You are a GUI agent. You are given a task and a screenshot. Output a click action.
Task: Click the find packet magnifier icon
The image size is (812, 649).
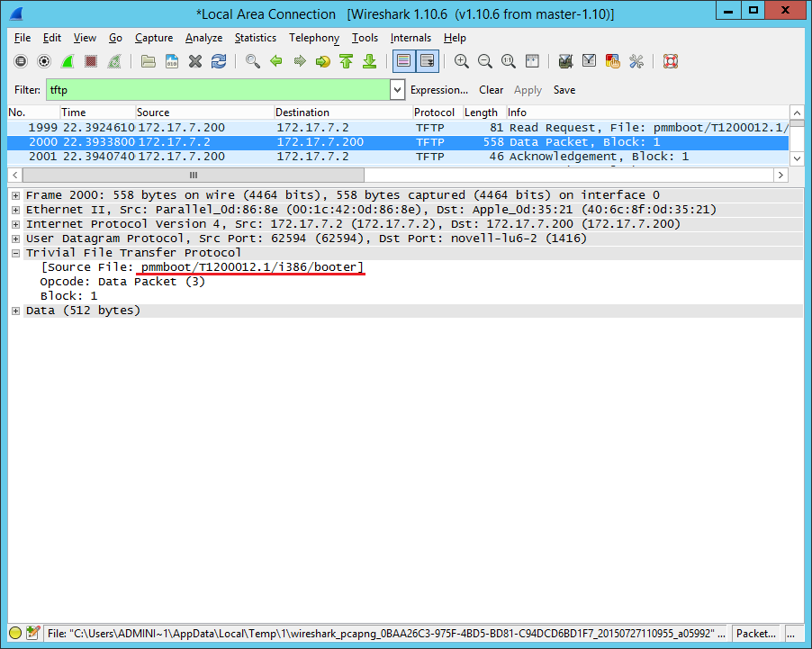click(x=253, y=61)
